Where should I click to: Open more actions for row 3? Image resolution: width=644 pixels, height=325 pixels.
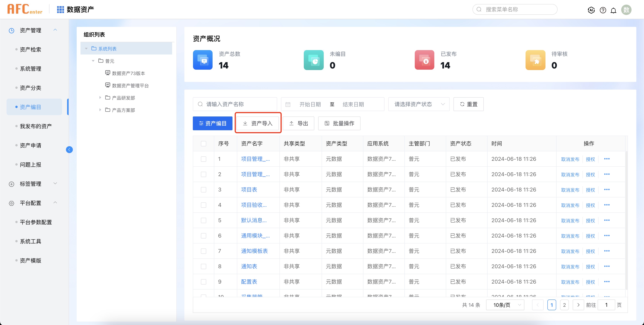(607, 189)
